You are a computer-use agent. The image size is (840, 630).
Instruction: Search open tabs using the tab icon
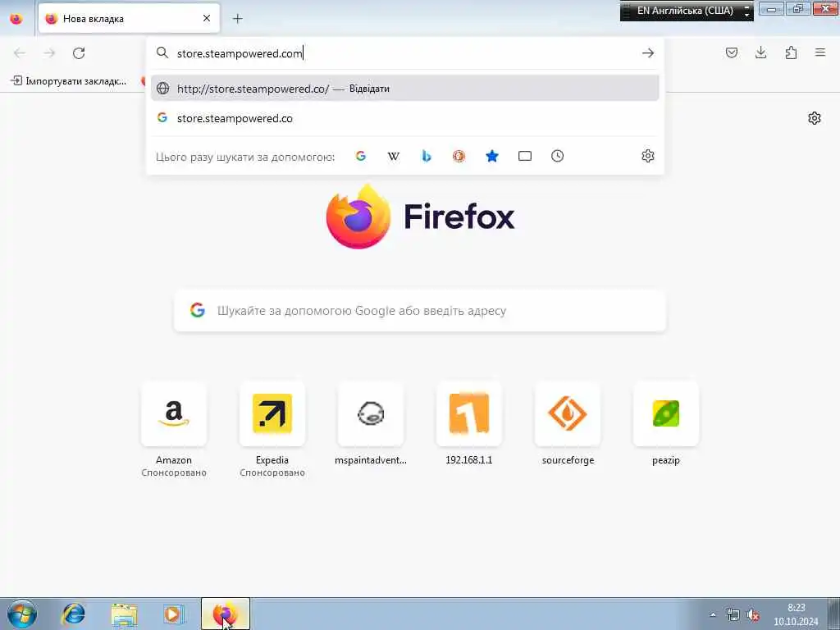point(524,156)
